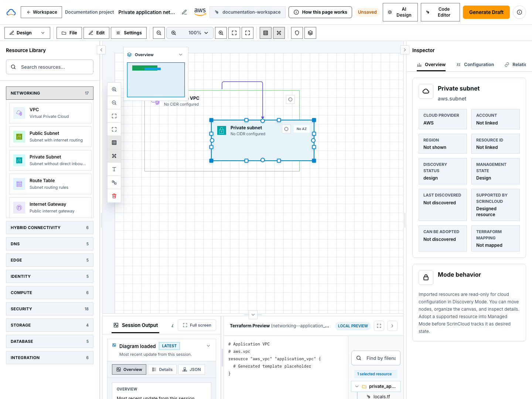Expand the Overview minimap dropdown
This screenshot has width=532, height=399.
[181, 55]
